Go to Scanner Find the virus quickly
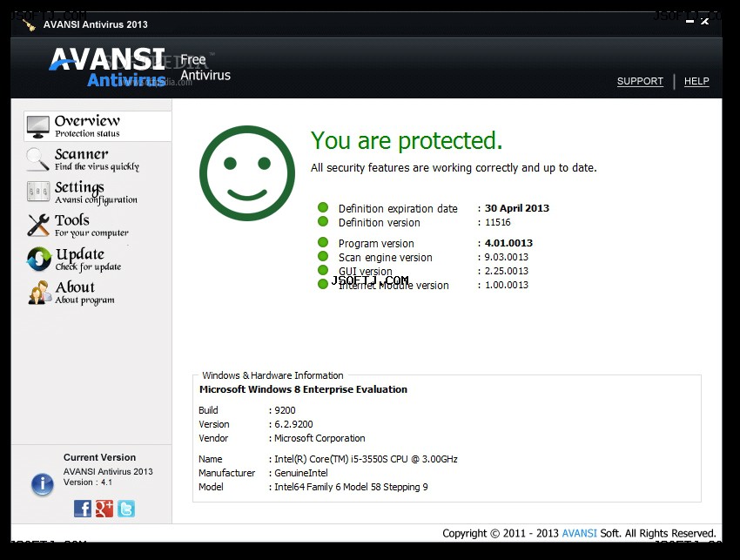This screenshot has height=560, width=740. (98, 159)
